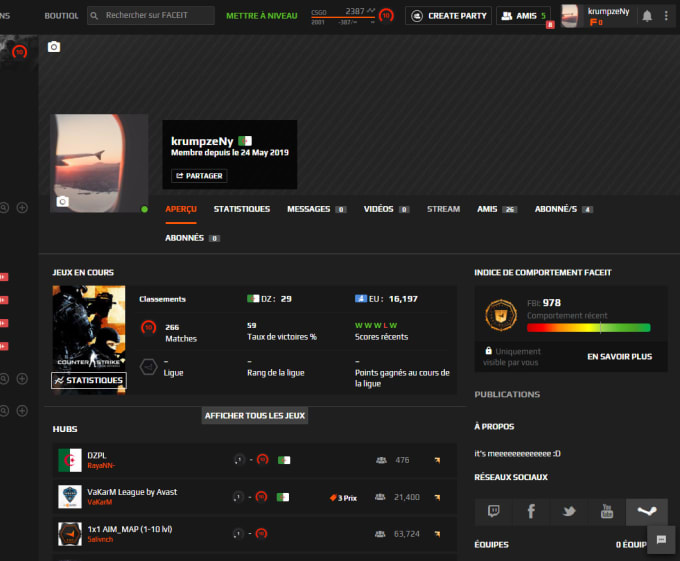Click the EU: 16,197 ranking value

tap(386, 299)
